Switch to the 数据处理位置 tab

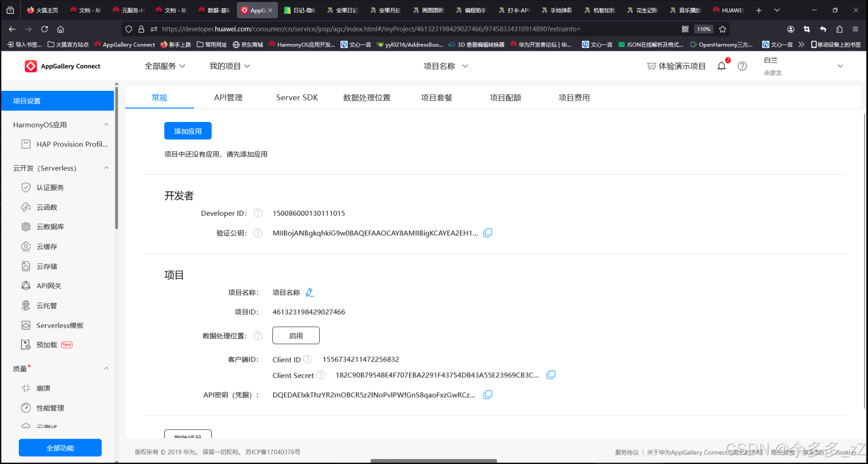367,98
